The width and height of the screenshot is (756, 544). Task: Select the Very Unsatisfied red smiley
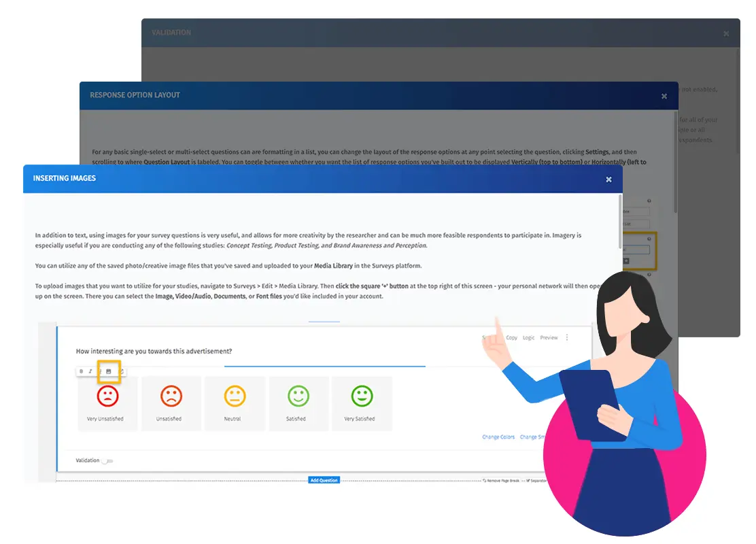click(x=107, y=396)
